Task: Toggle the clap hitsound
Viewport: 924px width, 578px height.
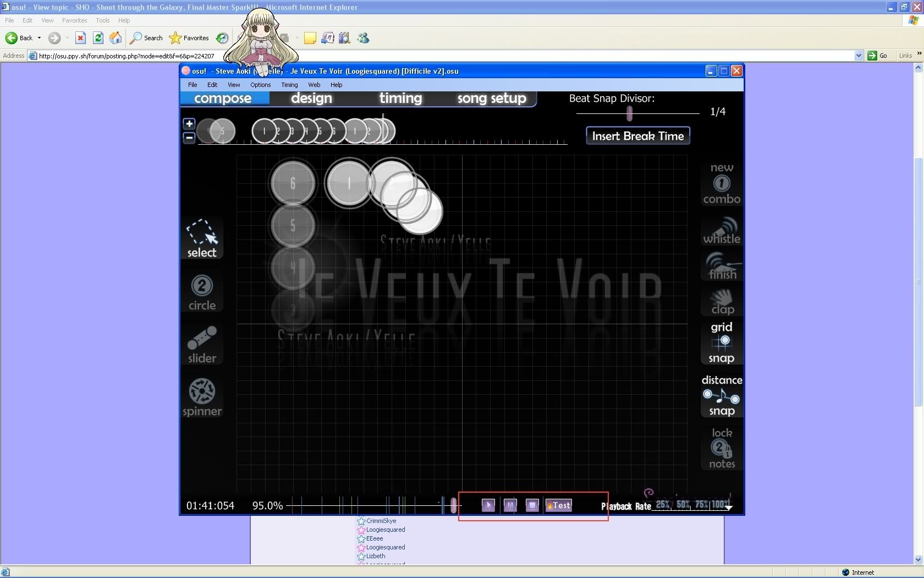Action: coord(722,302)
